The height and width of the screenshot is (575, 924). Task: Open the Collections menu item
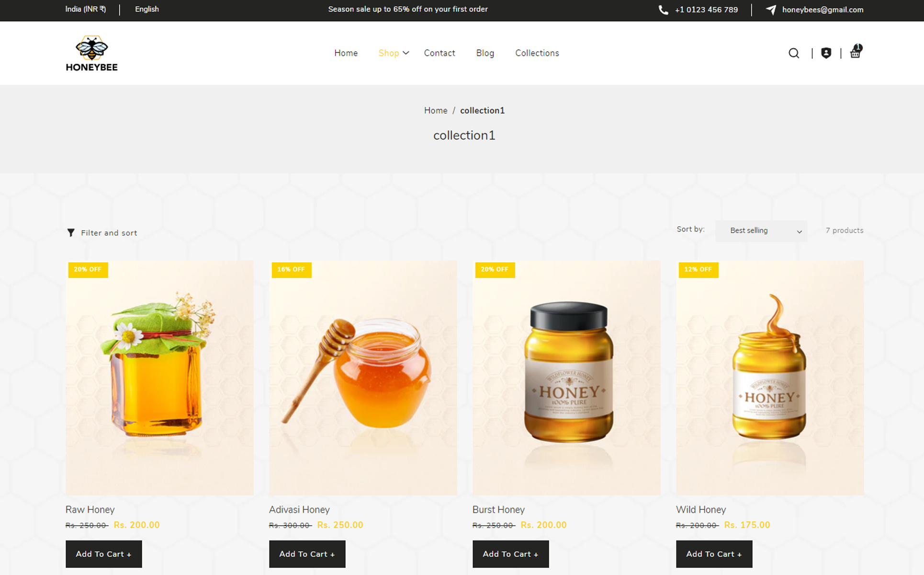pos(537,53)
